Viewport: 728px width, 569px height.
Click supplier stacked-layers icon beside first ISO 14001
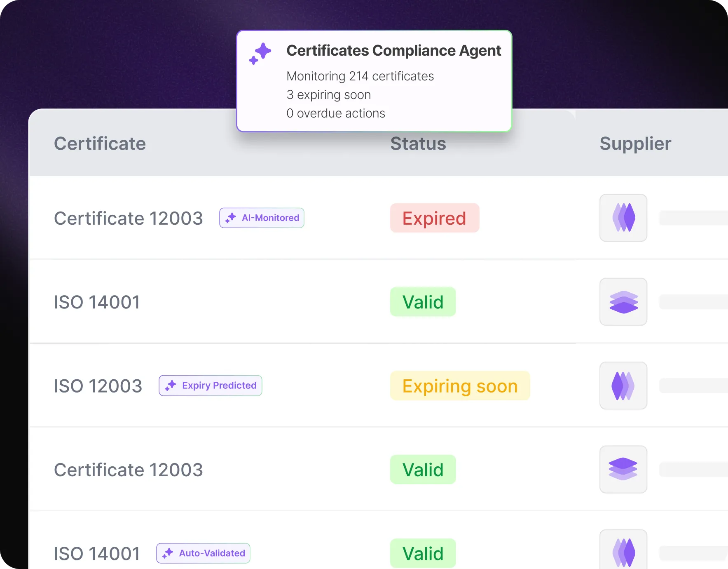pos(623,302)
